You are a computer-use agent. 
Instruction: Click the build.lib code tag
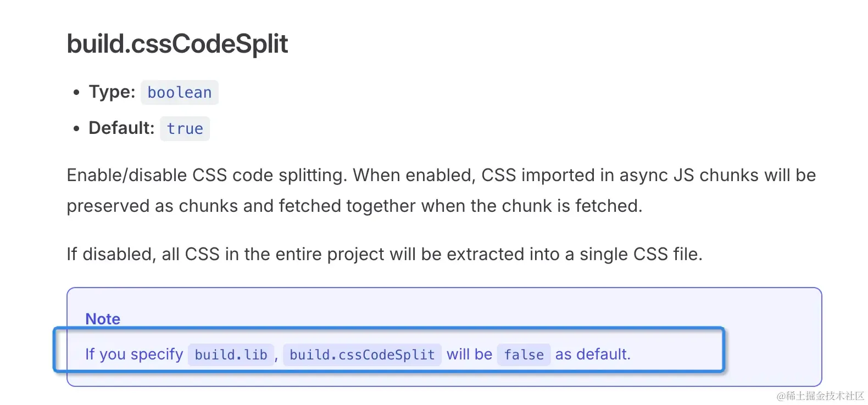coord(231,355)
